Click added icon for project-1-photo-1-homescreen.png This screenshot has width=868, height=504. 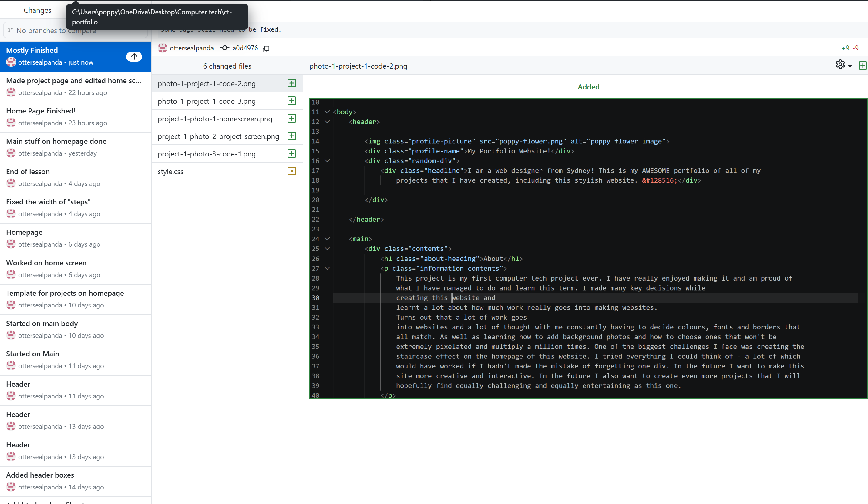(x=291, y=119)
